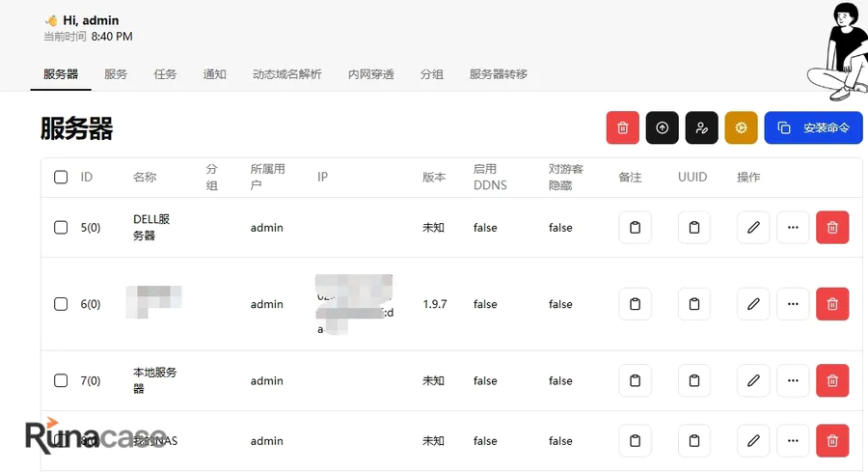Click the IP column header
This screenshot has height=472, width=868.
pos(323,177)
